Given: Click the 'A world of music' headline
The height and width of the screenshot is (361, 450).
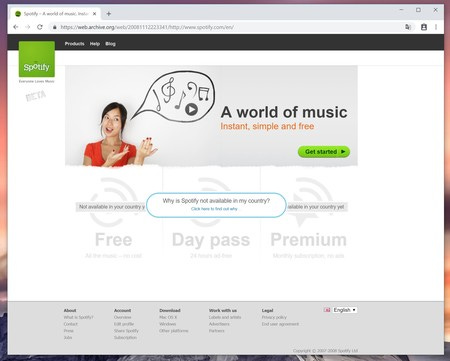Looking at the screenshot, I should (x=284, y=112).
